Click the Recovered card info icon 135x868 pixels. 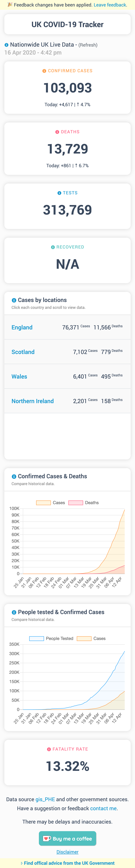pyautogui.click(x=53, y=247)
